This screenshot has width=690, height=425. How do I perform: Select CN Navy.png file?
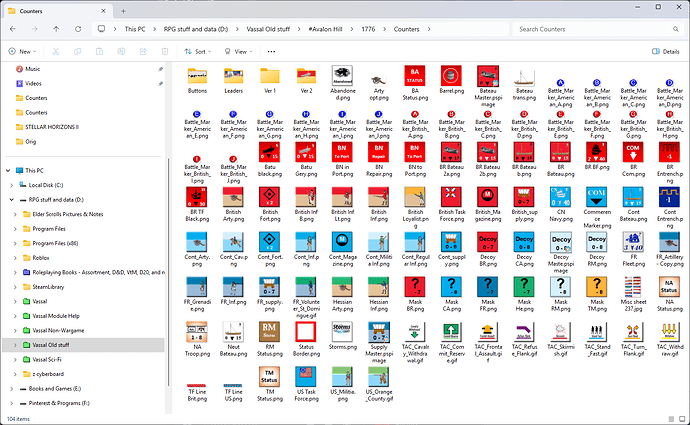click(561, 204)
